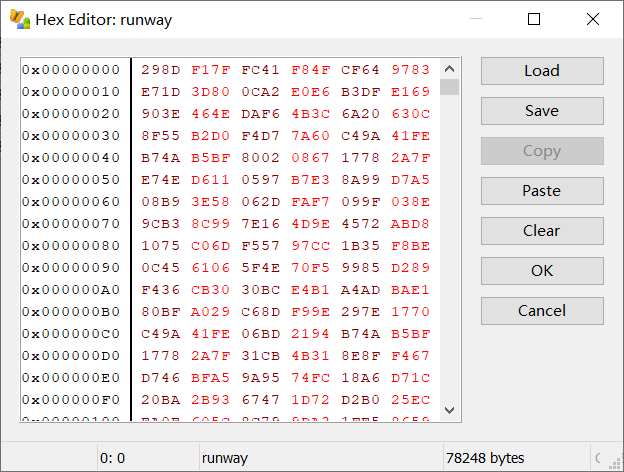Click the scrollbar down arrow

tap(449, 410)
